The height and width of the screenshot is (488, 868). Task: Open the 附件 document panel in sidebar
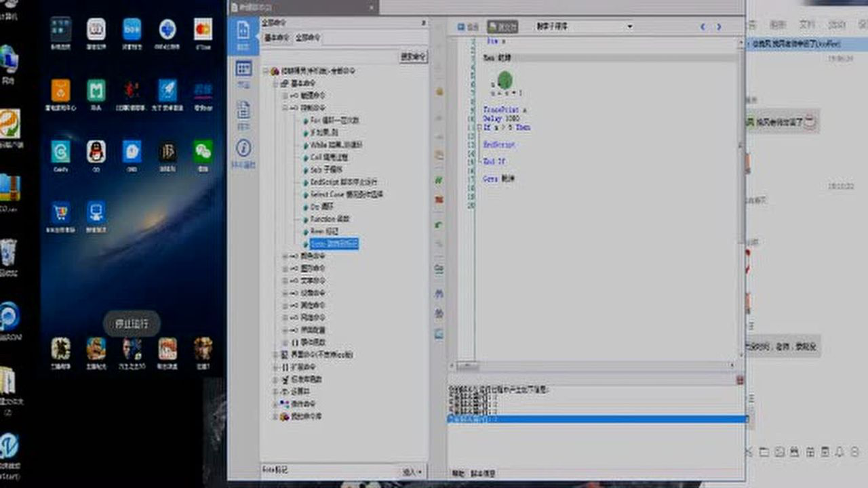pos(243,114)
